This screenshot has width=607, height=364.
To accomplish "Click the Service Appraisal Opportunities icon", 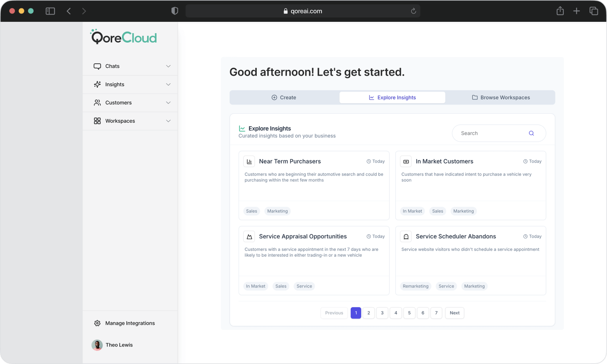I will pyautogui.click(x=249, y=237).
